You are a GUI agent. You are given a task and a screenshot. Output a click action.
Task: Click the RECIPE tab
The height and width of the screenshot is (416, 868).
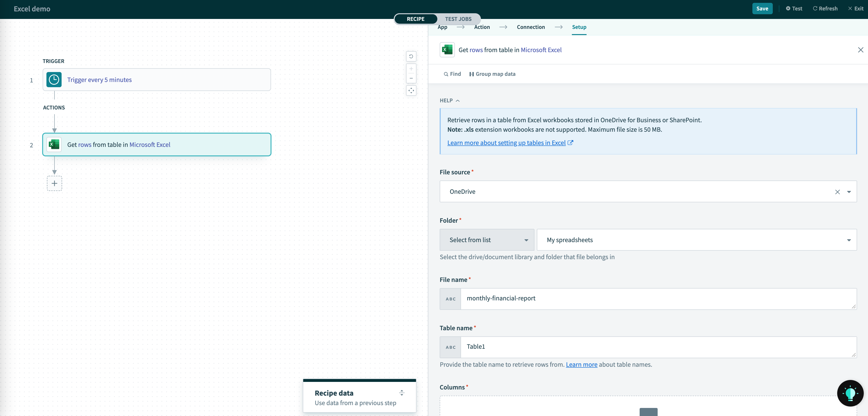[416, 18]
